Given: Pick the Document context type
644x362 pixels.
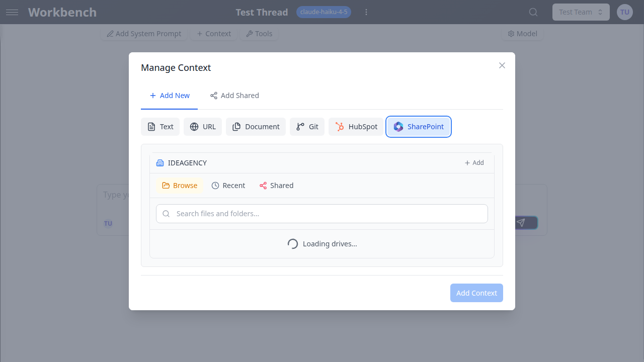Looking at the screenshot, I should (256, 127).
